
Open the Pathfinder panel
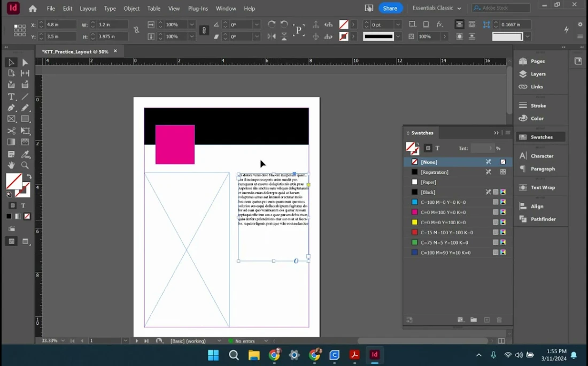[x=543, y=219]
